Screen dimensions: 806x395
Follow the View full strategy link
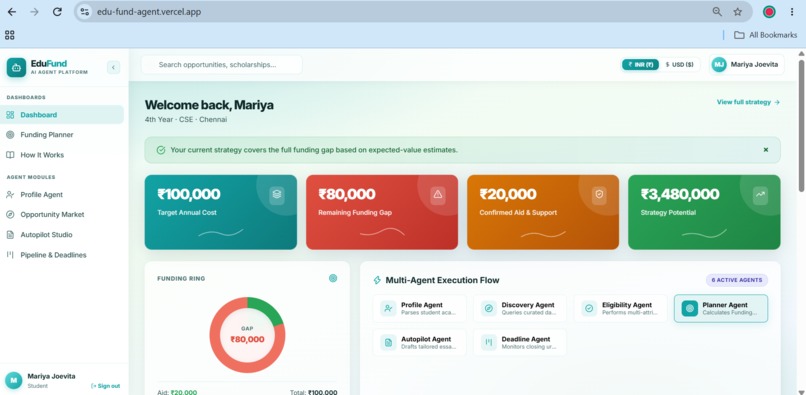pyautogui.click(x=748, y=102)
